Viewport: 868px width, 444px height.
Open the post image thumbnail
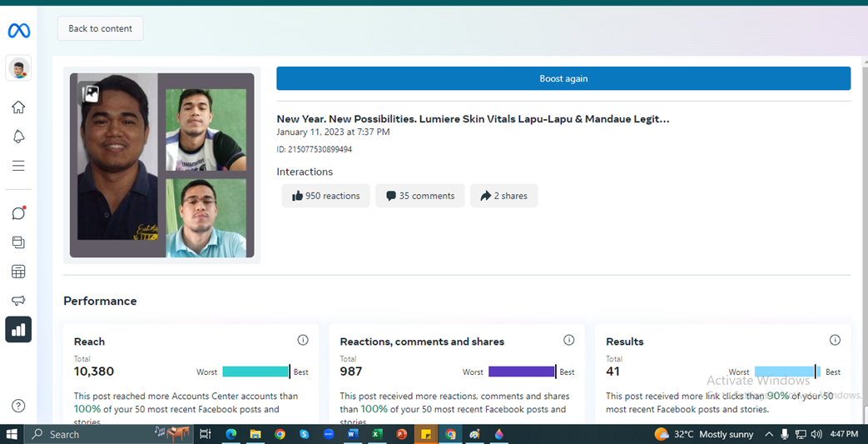click(161, 165)
